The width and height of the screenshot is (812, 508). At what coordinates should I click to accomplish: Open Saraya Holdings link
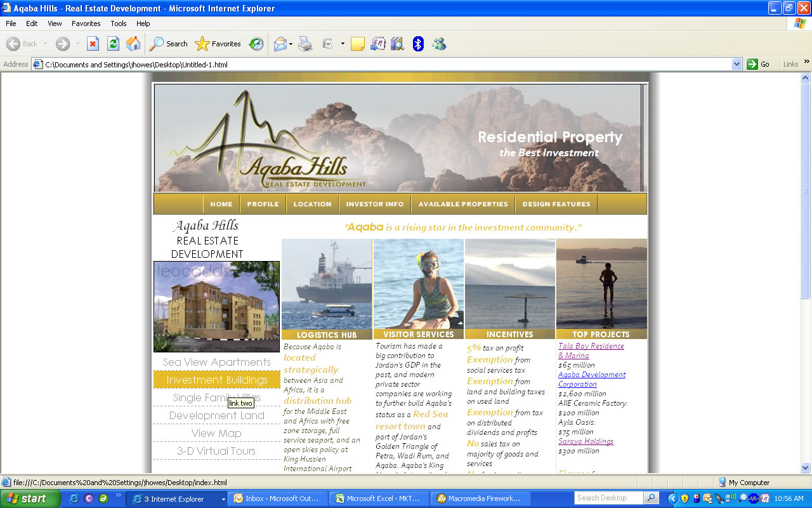586,441
